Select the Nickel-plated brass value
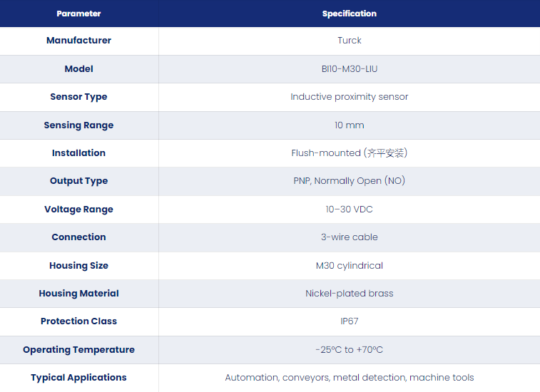 [x=350, y=293]
